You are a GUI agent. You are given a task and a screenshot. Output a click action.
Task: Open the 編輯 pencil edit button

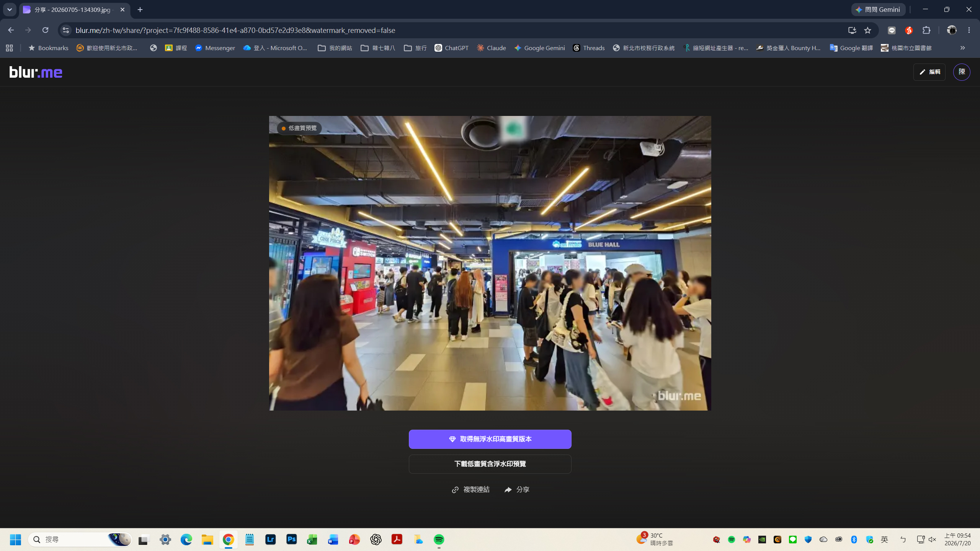pyautogui.click(x=929, y=72)
